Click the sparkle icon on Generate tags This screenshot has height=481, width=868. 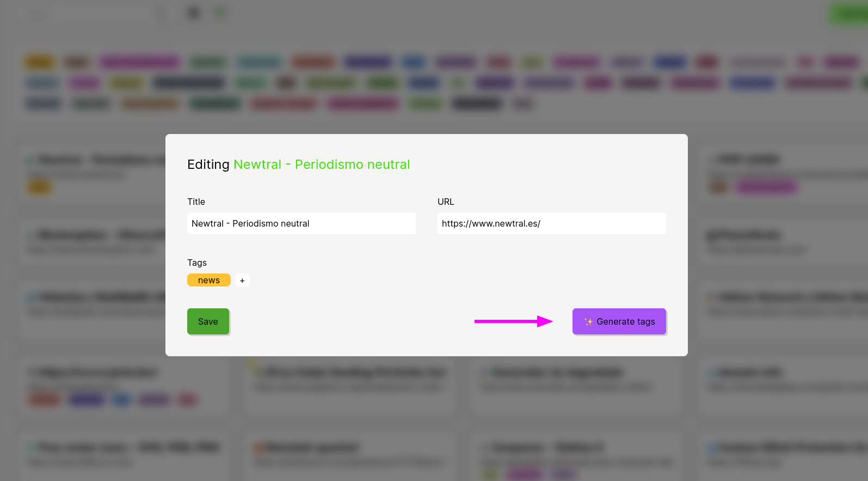click(588, 321)
